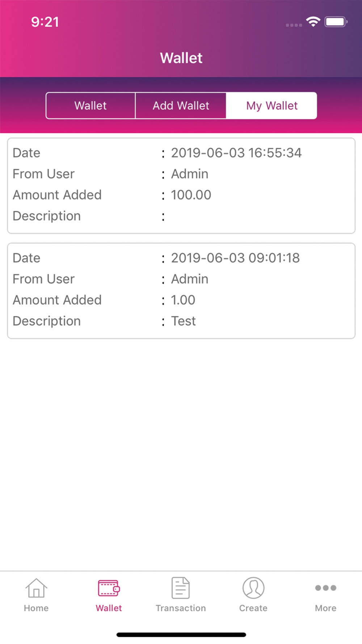Tap the Create profile icon
The image size is (362, 644).
(x=253, y=587)
